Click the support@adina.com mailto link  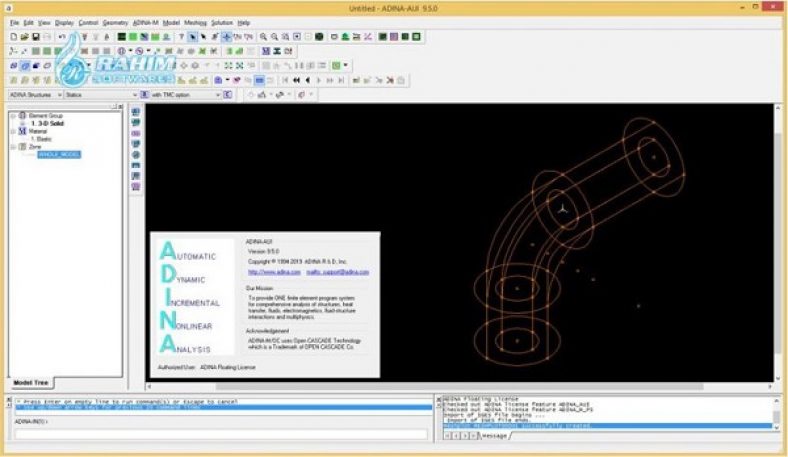tap(338, 272)
